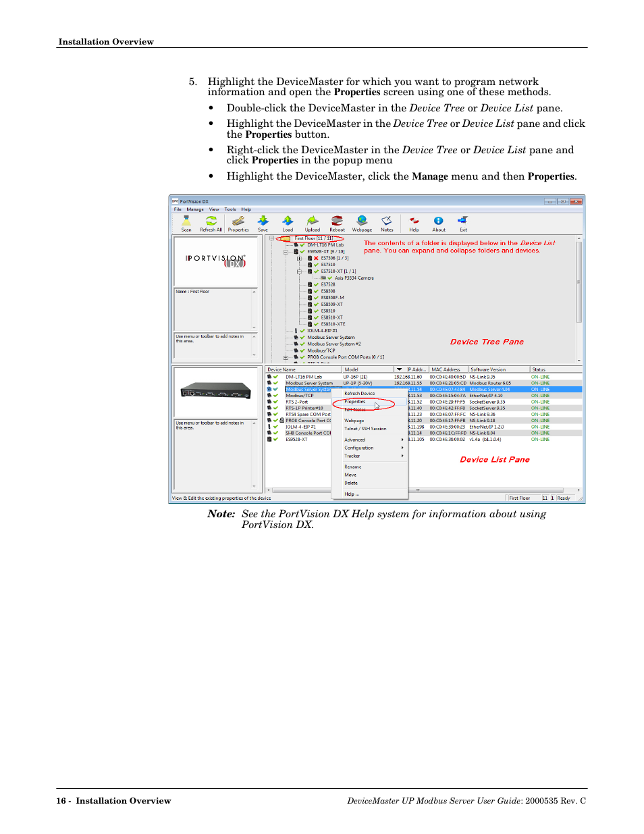
Task: Choose Delete in the context menu
Action: click(351, 483)
